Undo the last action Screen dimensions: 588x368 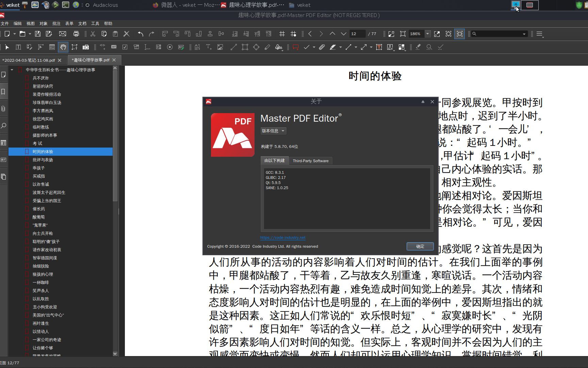[x=140, y=34]
